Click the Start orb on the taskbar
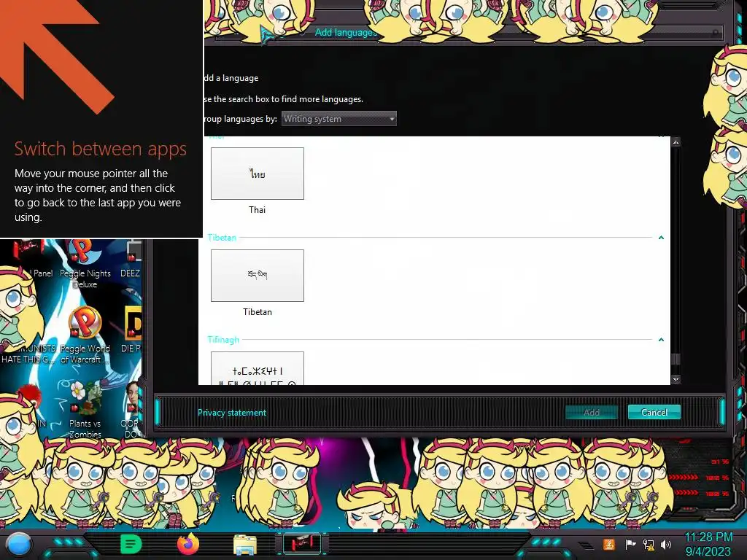Viewport: 747px width, 560px height. point(19,544)
